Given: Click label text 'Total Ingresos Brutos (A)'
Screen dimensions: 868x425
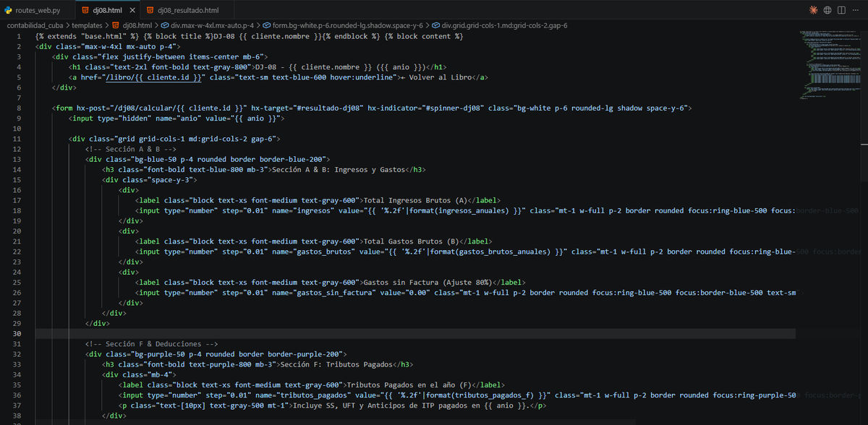Looking at the screenshot, I should pyautogui.click(x=415, y=200).
